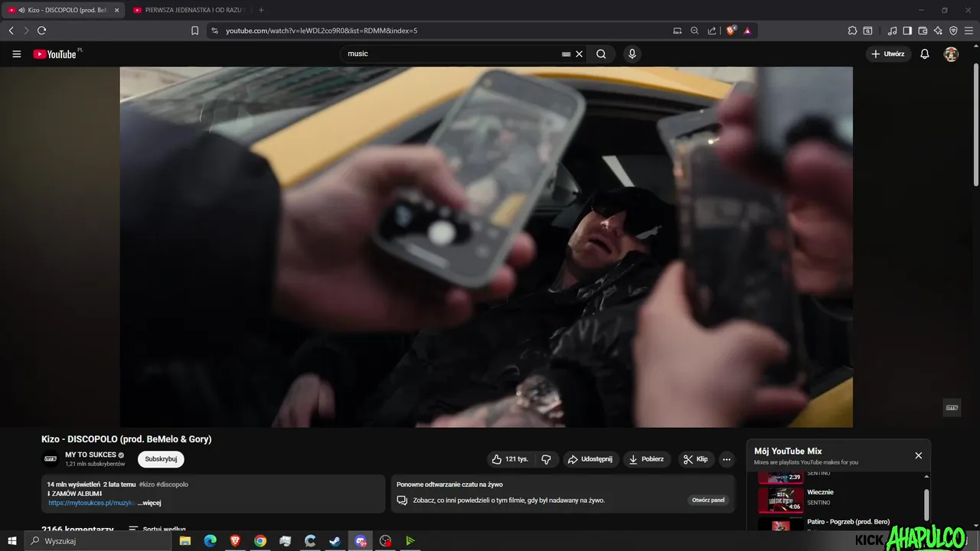Open the browser extensions puzzle icon

[x=852, y=31]
